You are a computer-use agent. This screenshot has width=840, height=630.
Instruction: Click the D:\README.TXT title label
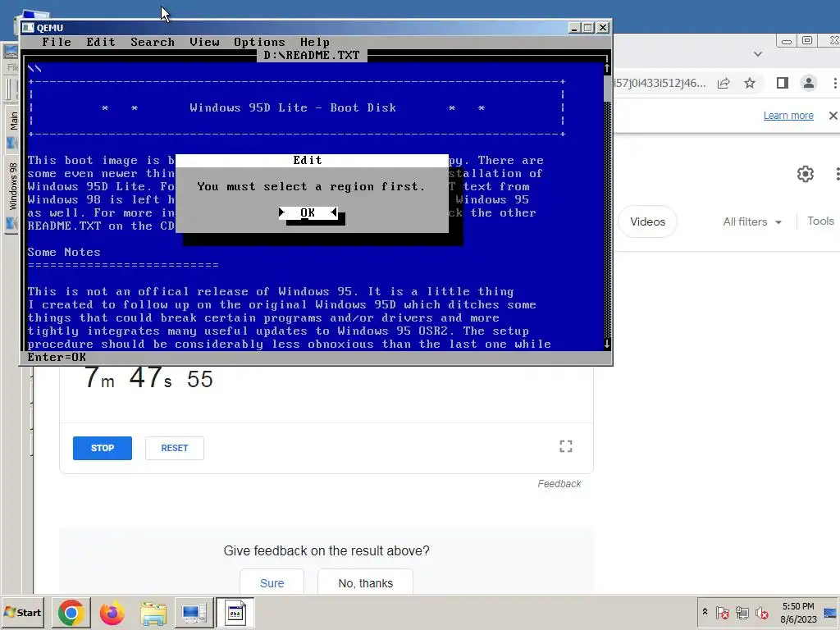tap(312, 55)
